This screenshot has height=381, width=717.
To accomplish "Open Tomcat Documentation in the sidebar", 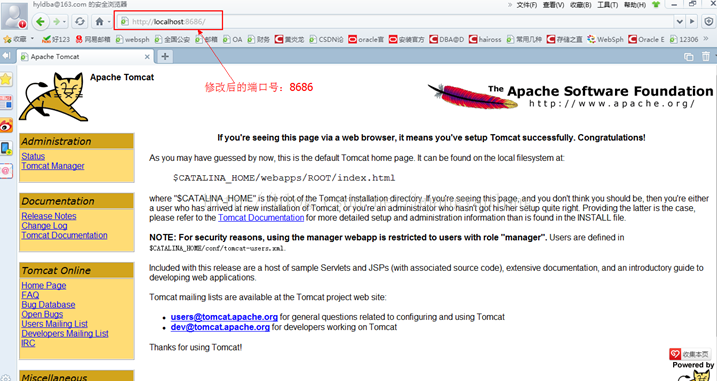I will pyautogui.click(x=64, y=235).
